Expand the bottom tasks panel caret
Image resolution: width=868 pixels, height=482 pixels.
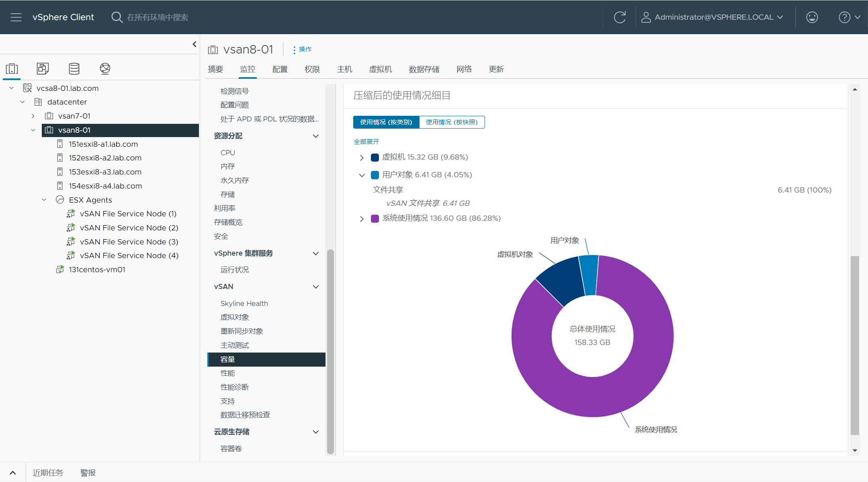[x=13, y=473]
